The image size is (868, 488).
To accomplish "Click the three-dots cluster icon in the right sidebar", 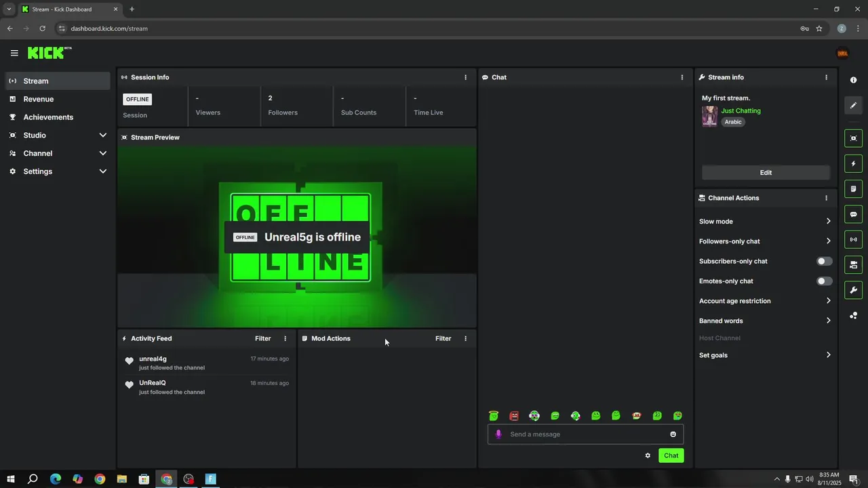I will (853, 315).
